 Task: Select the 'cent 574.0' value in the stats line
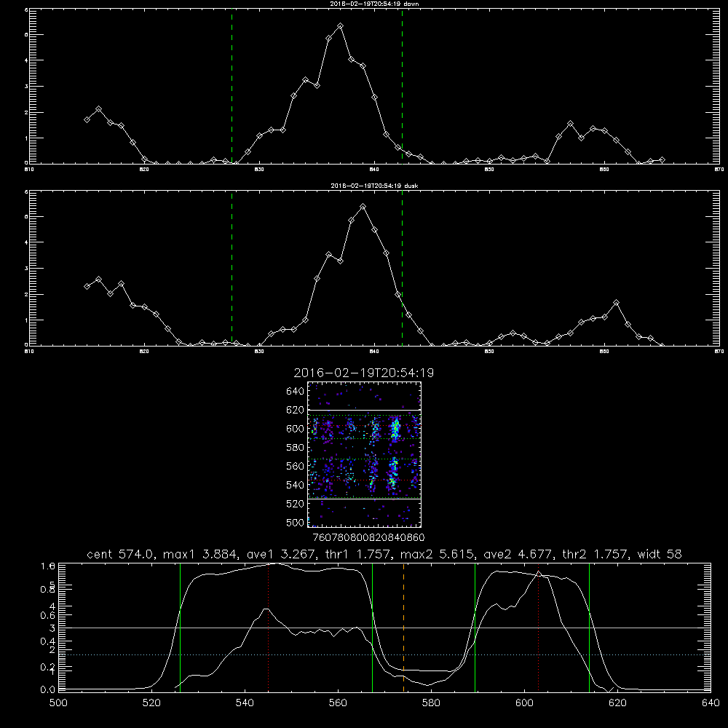(121, 554)
